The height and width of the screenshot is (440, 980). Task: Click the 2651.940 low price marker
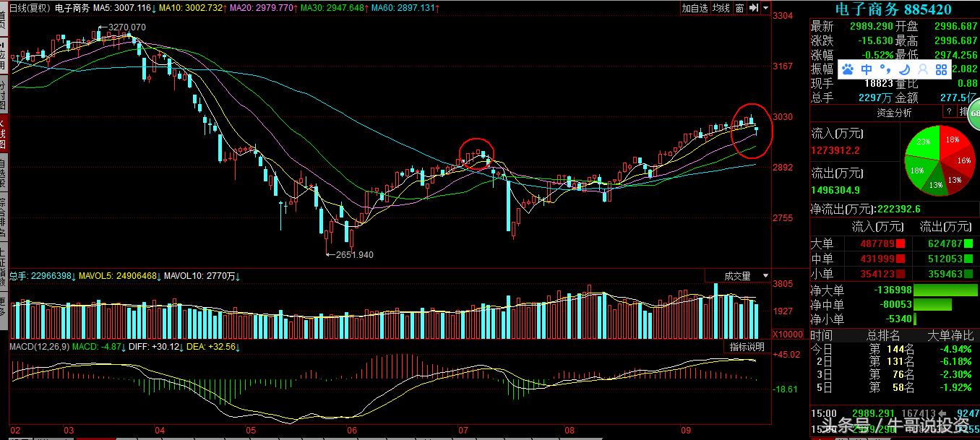pyautogui.click(x=355, y=254)
